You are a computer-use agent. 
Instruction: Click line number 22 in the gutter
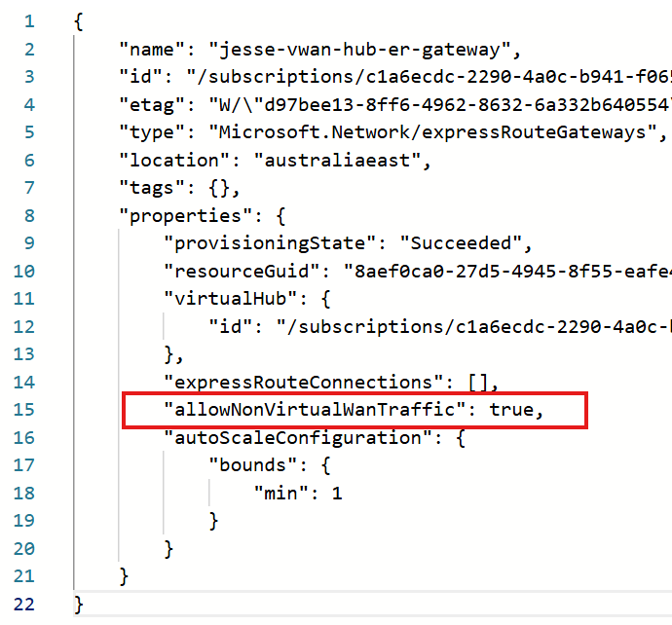24,604
